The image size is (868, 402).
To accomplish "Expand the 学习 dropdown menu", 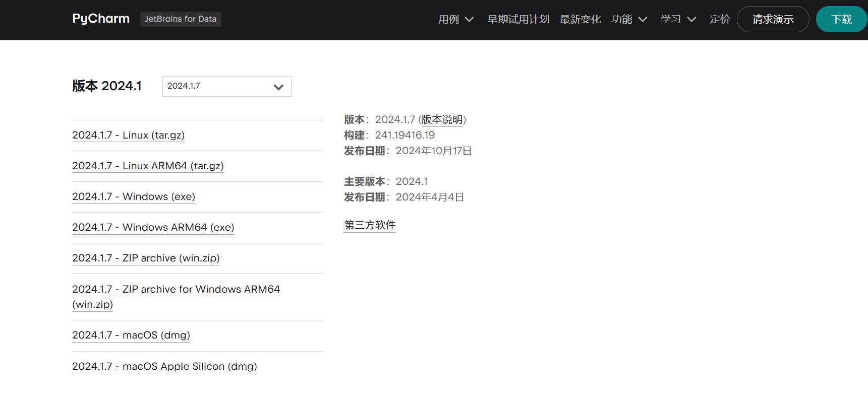I will (678, 19).
